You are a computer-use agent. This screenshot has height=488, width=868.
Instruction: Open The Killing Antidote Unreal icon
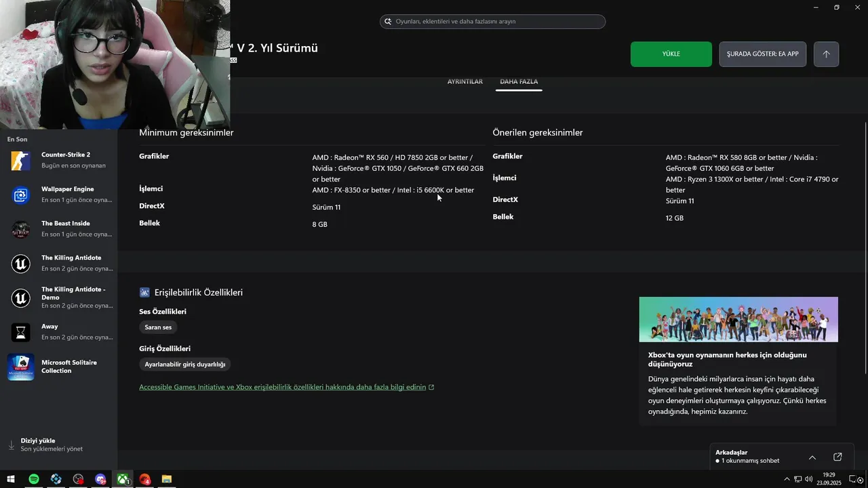click(x=21, y=264)
